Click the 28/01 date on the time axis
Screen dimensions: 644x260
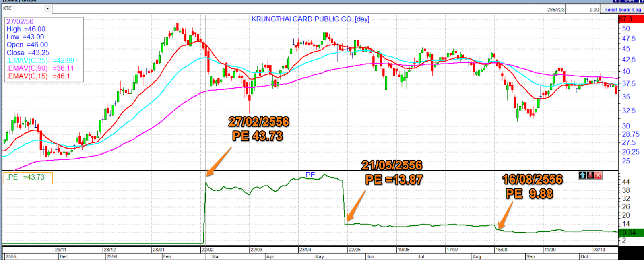point(159,250)
